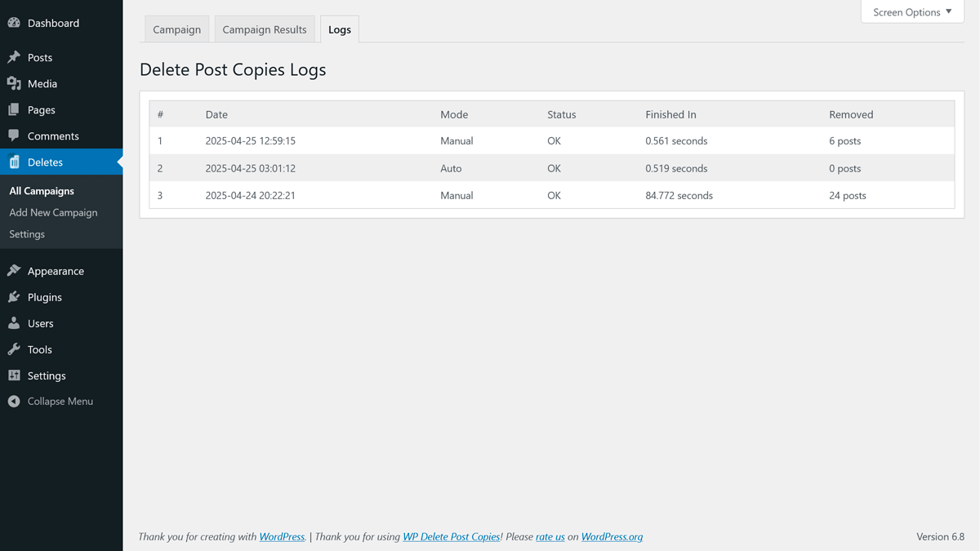Click the Dashboard gauge icon
The height and width of the screenshot is (551, 980).
pos(14,23)
